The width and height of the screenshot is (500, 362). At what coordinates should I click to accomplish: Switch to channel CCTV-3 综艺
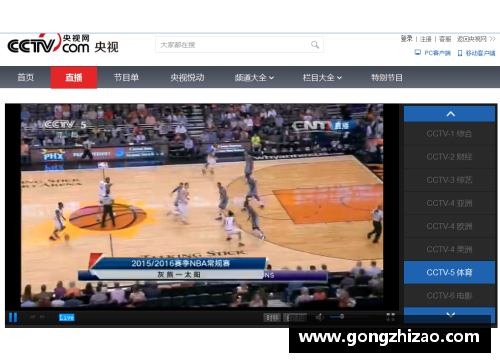[x=449, y=180]
